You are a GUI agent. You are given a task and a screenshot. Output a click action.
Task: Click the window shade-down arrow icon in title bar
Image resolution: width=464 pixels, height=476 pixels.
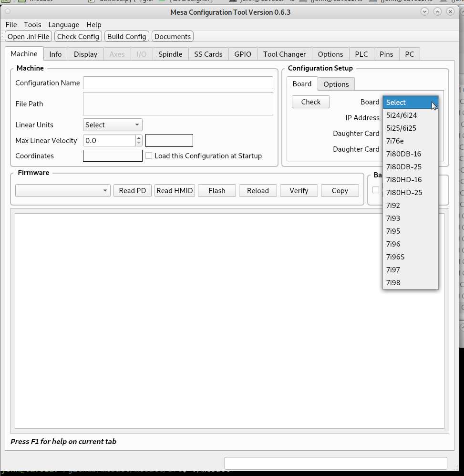(x=424, y=11)
